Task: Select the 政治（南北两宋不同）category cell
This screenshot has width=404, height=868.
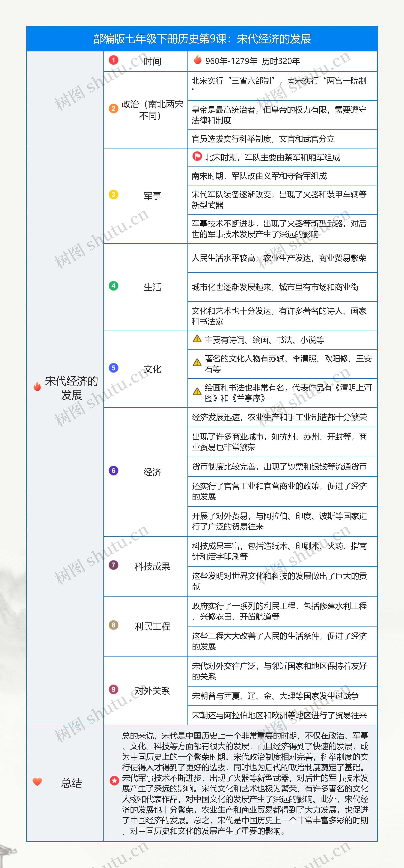Action: tap(146, 110)
